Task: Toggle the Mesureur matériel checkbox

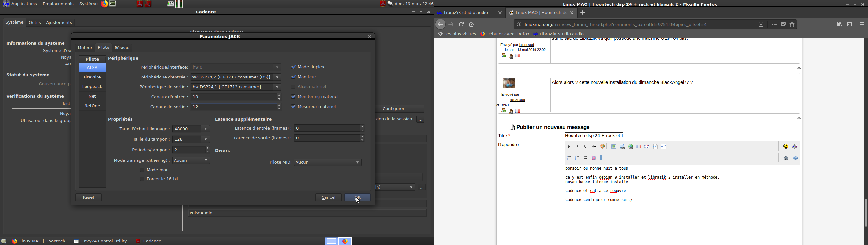Action: coord(293,107)
